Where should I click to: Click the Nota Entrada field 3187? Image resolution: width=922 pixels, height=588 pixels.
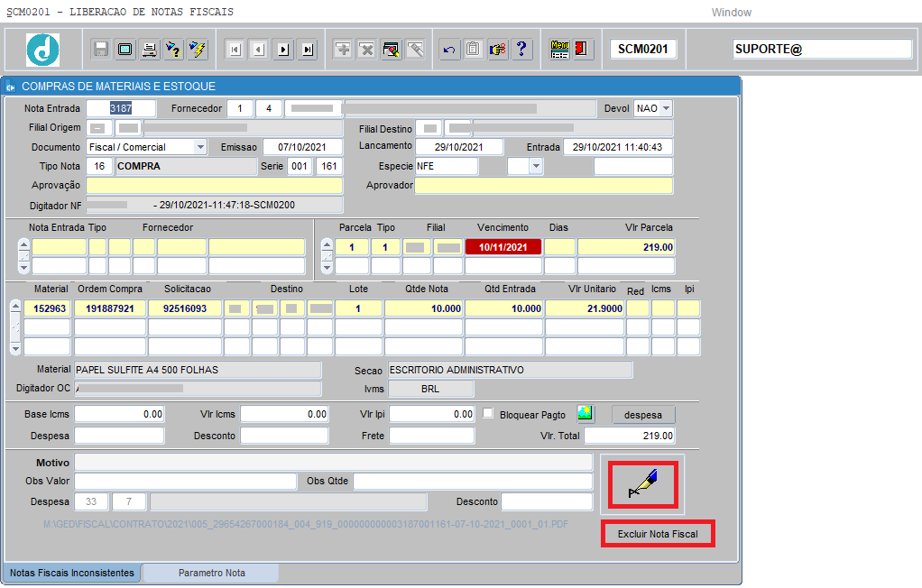click(x=121, y=108)
